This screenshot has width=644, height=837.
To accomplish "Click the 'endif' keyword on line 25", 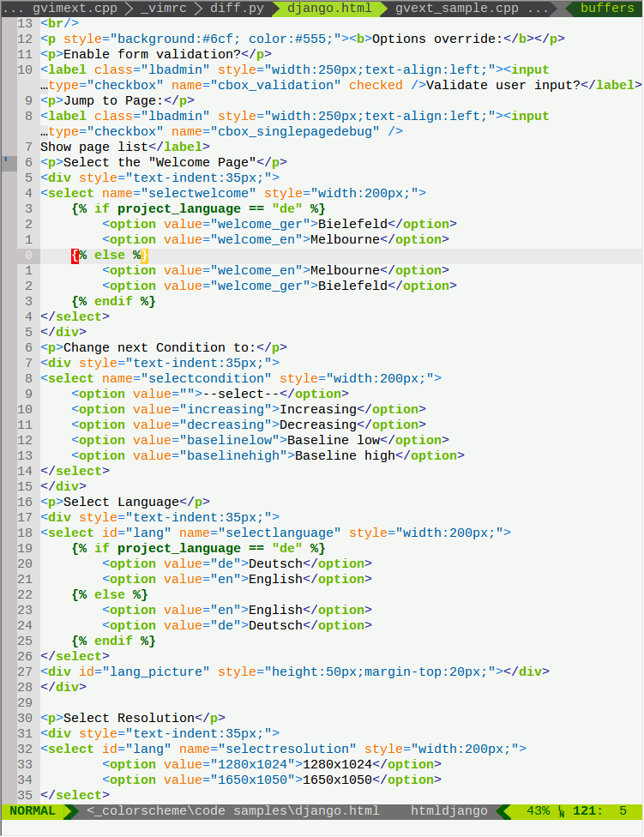I will click(x=113, y=641).
